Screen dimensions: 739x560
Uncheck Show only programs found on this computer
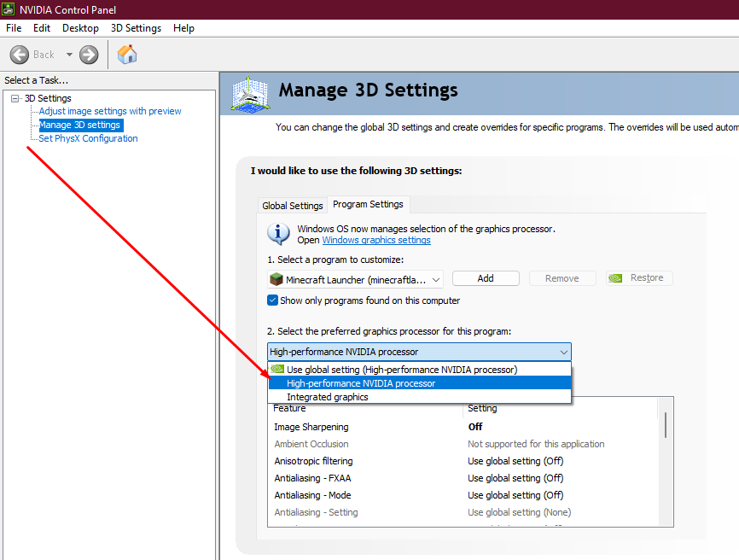[273, 300]
